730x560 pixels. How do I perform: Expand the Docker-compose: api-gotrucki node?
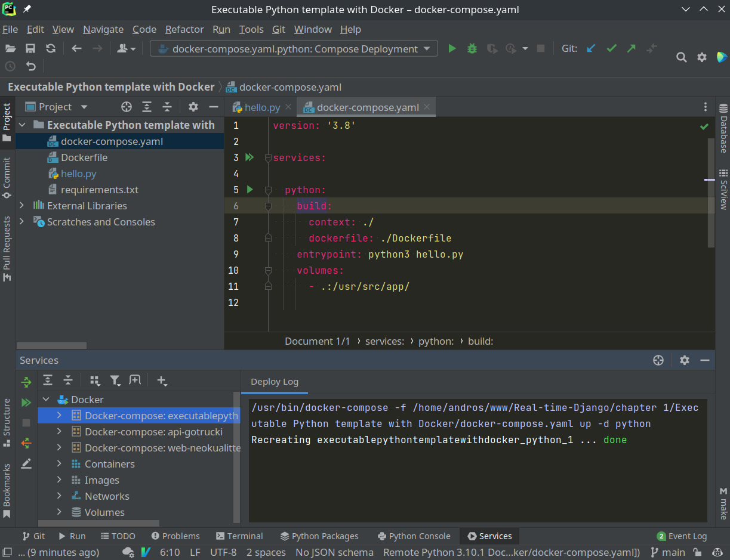point(59,431)
